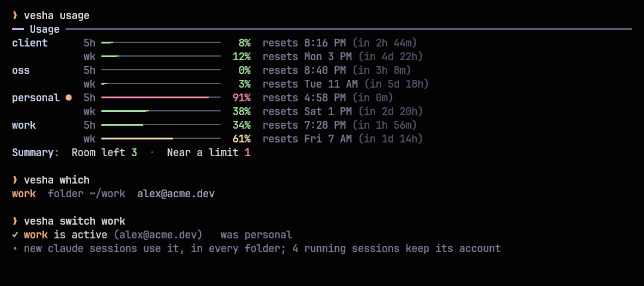
Task: Click the red 91% usage value
Action: click(242, 98)
